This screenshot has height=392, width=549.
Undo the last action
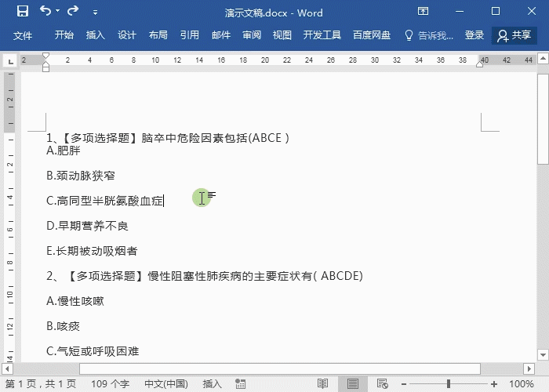[45, 11]
